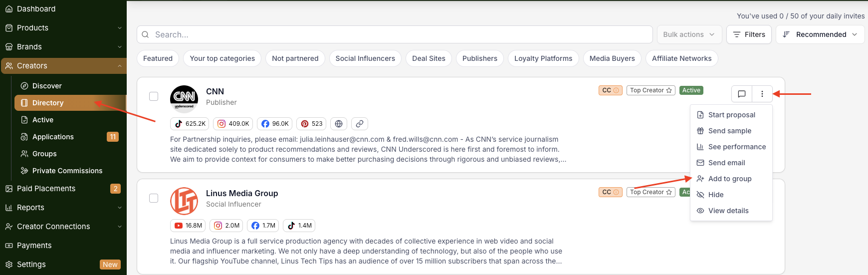This screenshot has height=275, width=868.
Task: Click CNN's Pinterest 523 badge
Action: tap(311, 124)
